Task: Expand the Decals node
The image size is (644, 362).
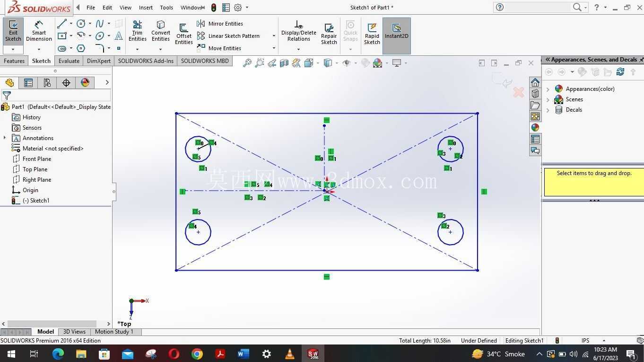Action: 548,110
